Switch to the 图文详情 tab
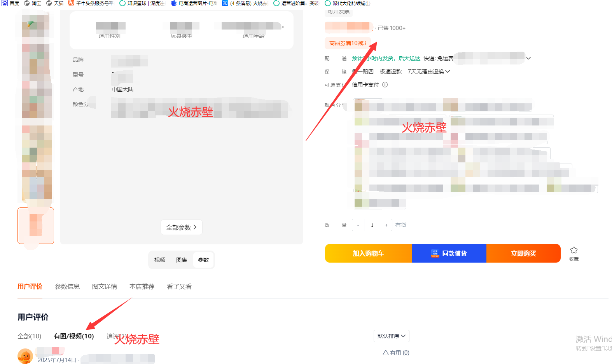Viewport: 612px width, 364px height. click(105, 287)
